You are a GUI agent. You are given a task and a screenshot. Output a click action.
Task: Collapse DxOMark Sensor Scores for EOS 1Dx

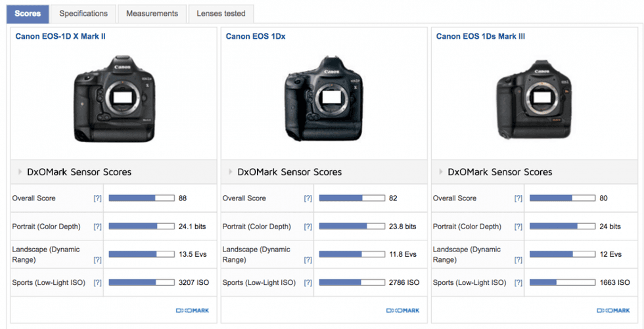(x=231, y=172)
